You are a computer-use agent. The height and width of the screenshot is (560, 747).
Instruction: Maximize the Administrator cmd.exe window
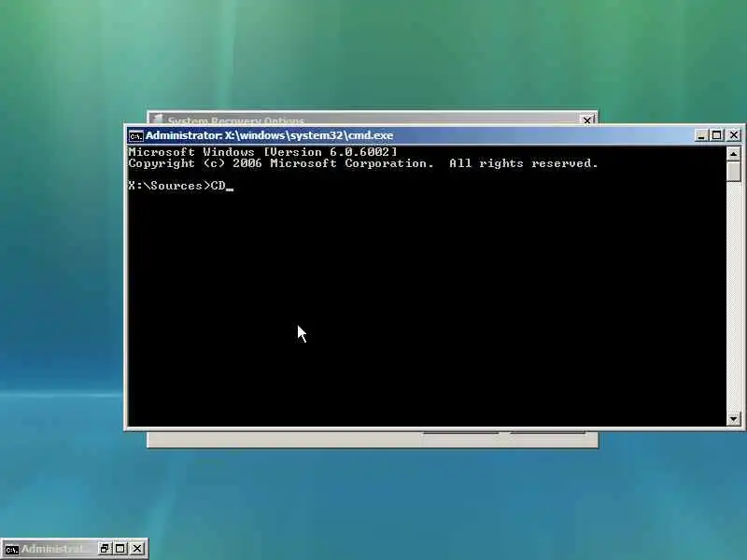click(716, 135)
